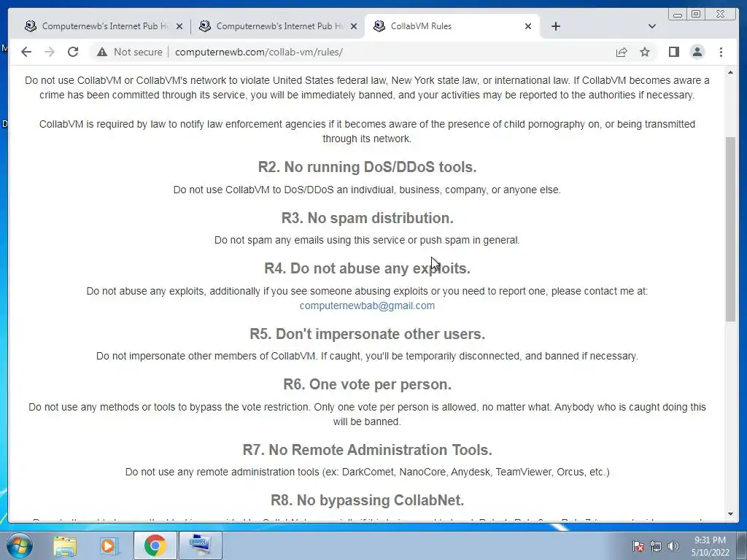Screen dimensions: 747x560
Task: Open the volume speaker tray icon
Action: click(x=673, y=546)
